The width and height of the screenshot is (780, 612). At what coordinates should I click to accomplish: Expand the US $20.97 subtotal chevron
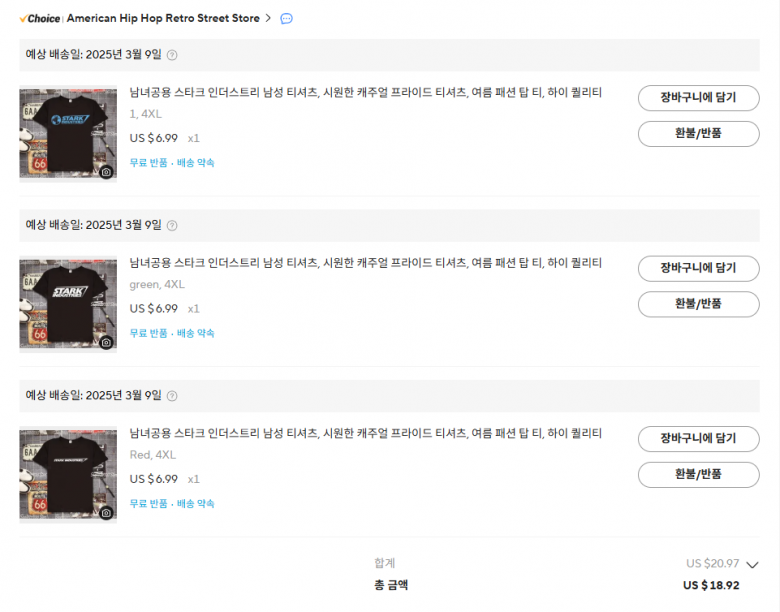pyautogui.click(x=753, y=564)
